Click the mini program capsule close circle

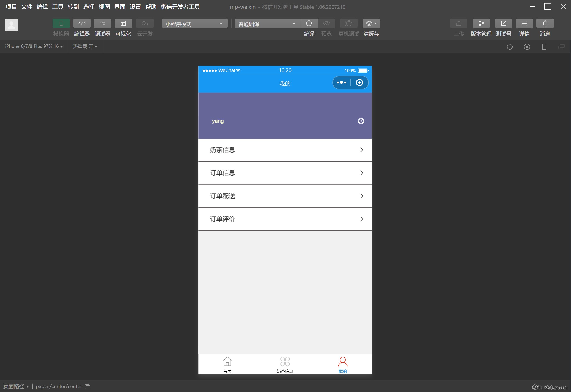click(x=359, y=83)
